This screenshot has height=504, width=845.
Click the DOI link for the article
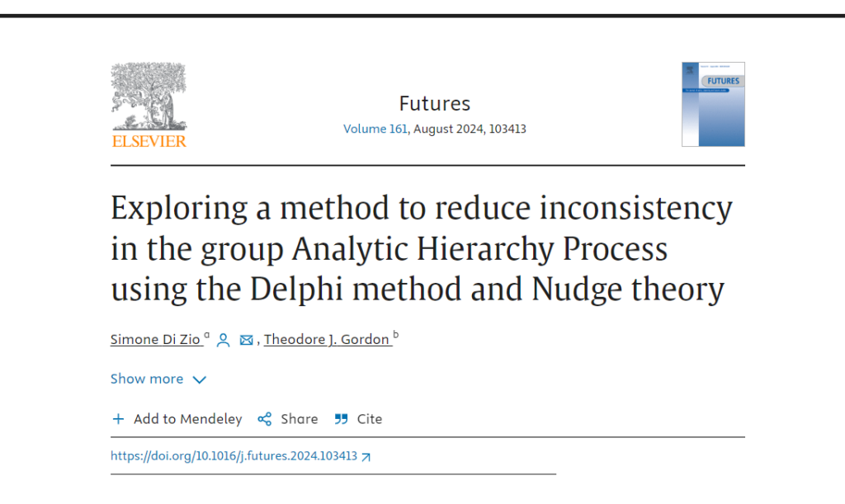coord(233,455)
